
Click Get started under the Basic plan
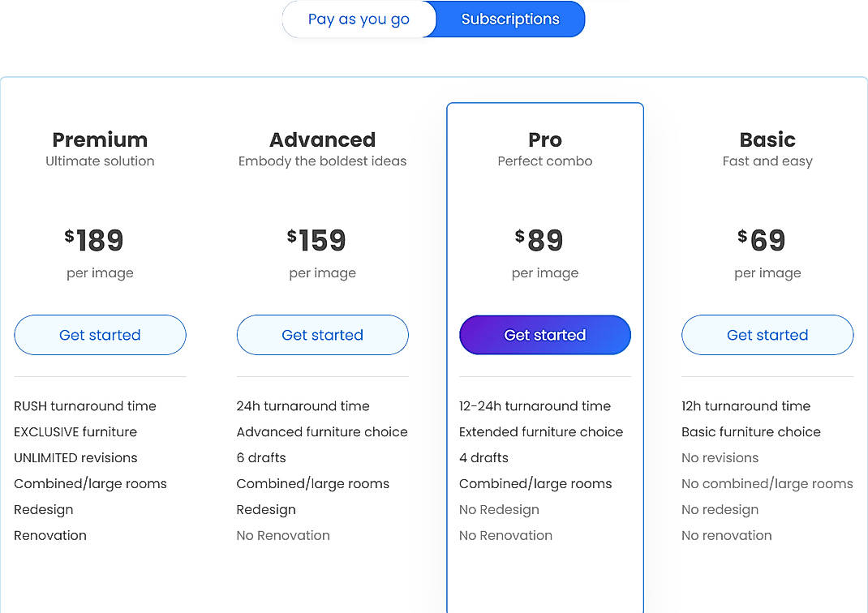pos(767,335)
